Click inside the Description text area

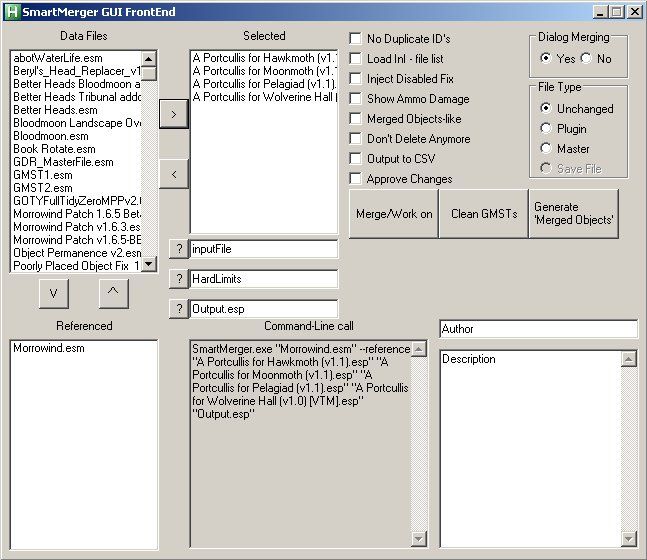pyautogui.click(x=531, y=449)
